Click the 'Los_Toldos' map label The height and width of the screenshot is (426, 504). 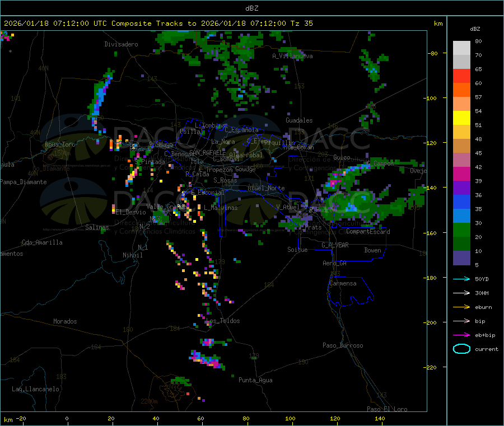pyautogui.click(x=223, y=321)
